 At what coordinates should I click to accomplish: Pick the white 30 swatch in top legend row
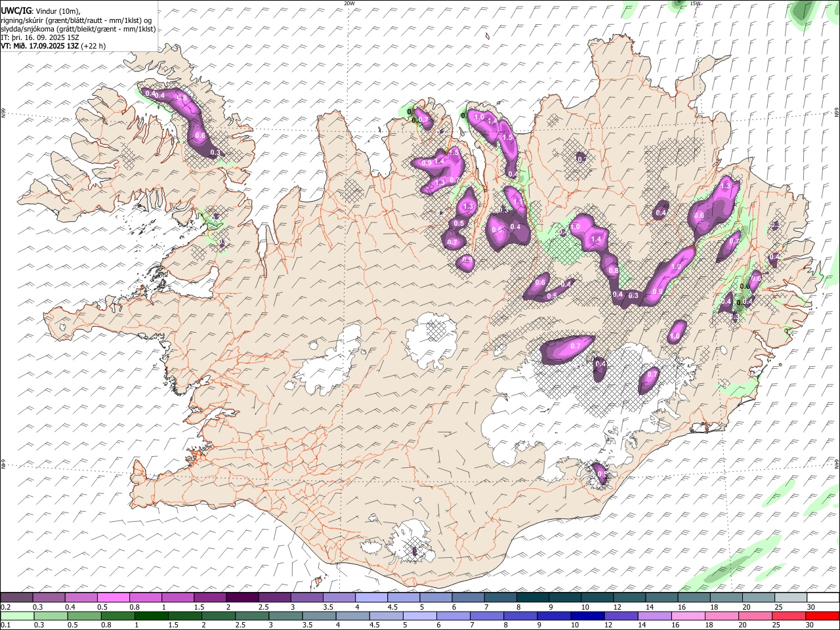(822, 597)
